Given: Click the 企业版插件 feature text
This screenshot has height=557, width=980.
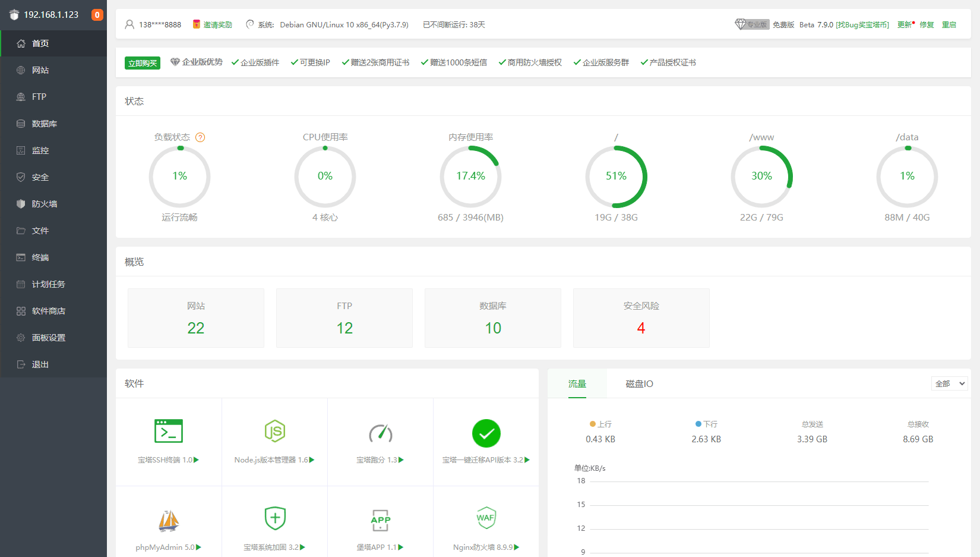Looking at the screenshot, I should tap(260, 62).
